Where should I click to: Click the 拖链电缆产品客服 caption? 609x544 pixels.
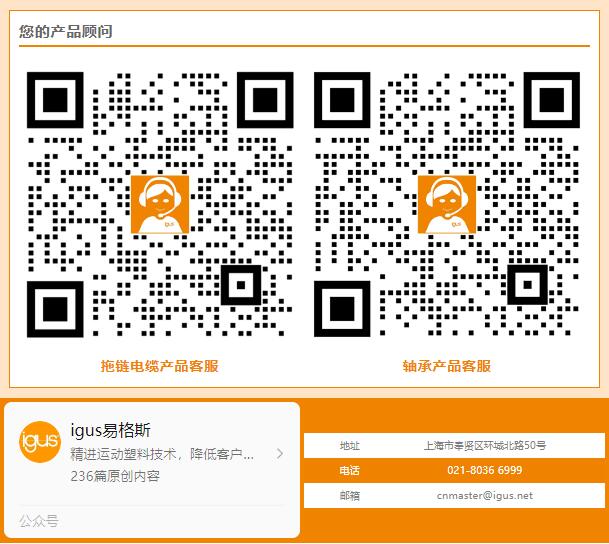pos(160,366)
